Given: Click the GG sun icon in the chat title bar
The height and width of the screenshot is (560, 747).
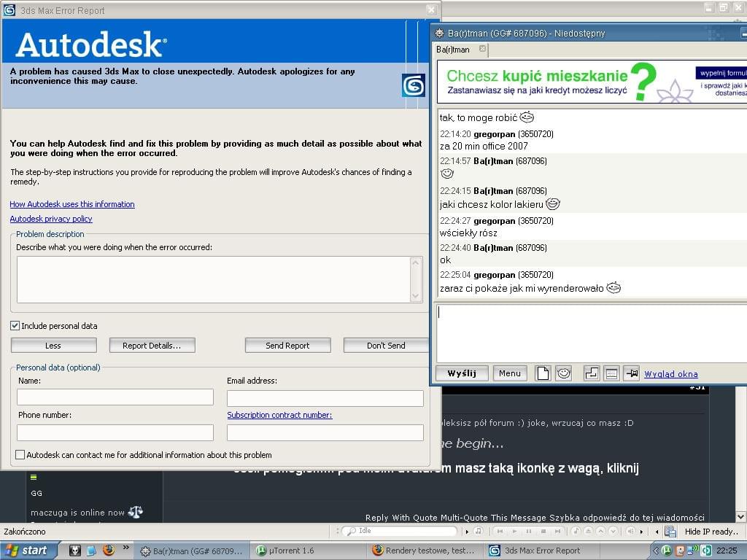Looking at the screenshot, I should click(439, 34).
